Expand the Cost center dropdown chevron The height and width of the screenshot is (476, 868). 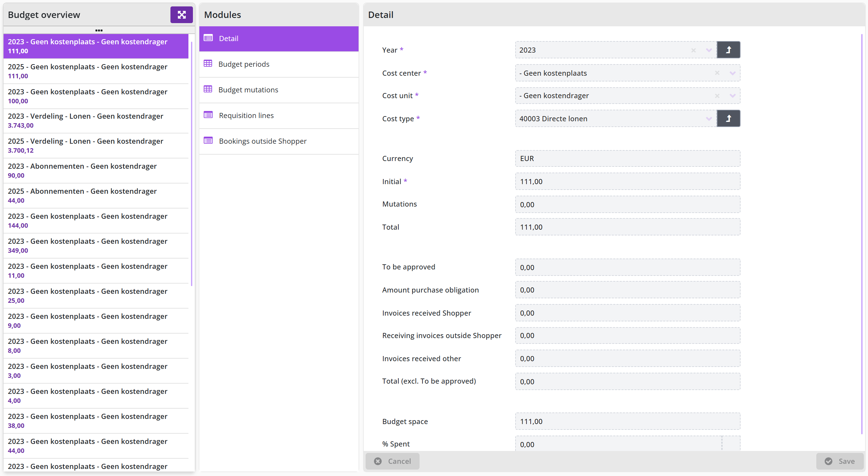732,73
